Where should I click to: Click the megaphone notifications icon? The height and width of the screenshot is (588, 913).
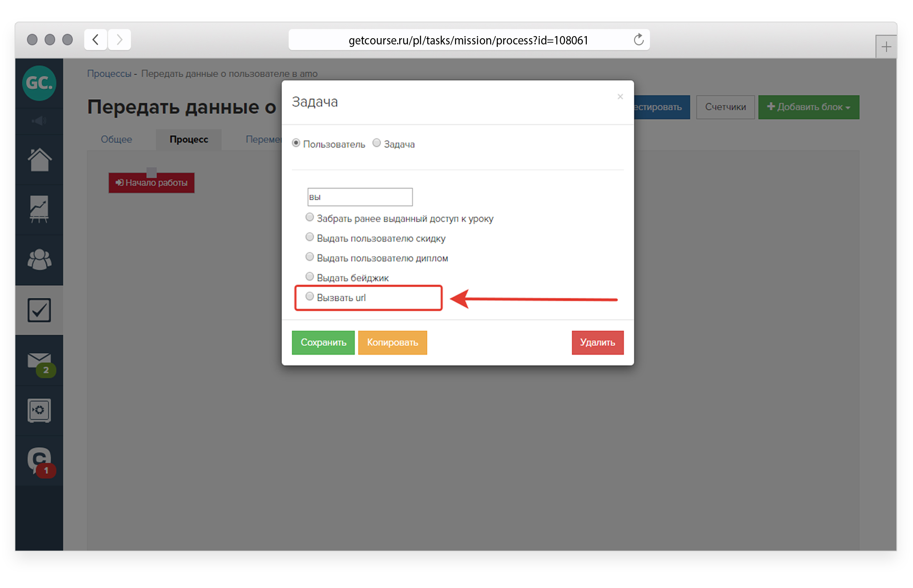click(39, 121)
